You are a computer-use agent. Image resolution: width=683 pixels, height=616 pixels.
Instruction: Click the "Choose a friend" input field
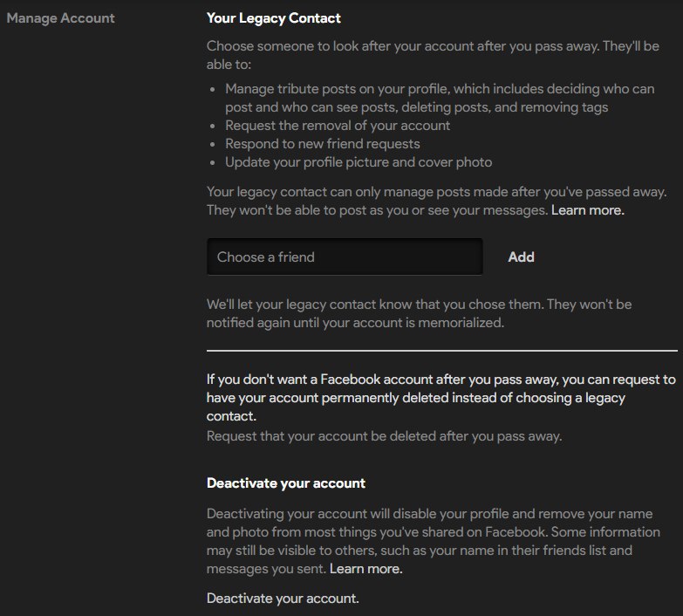345,257
